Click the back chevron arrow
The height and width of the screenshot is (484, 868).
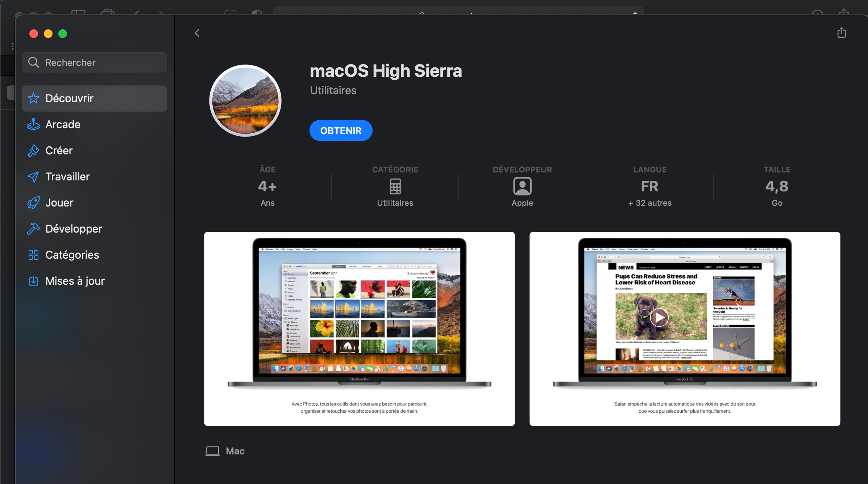click(x=197, y=33)
